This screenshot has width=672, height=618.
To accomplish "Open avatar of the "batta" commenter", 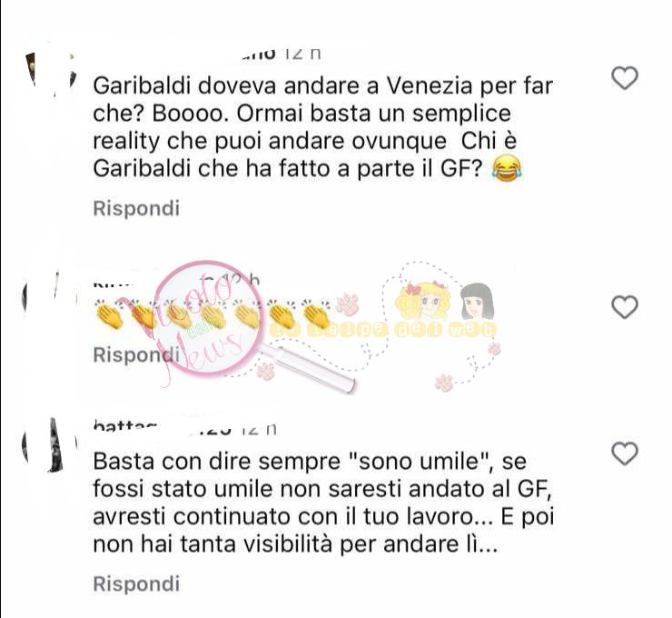I will click(49, 446).
